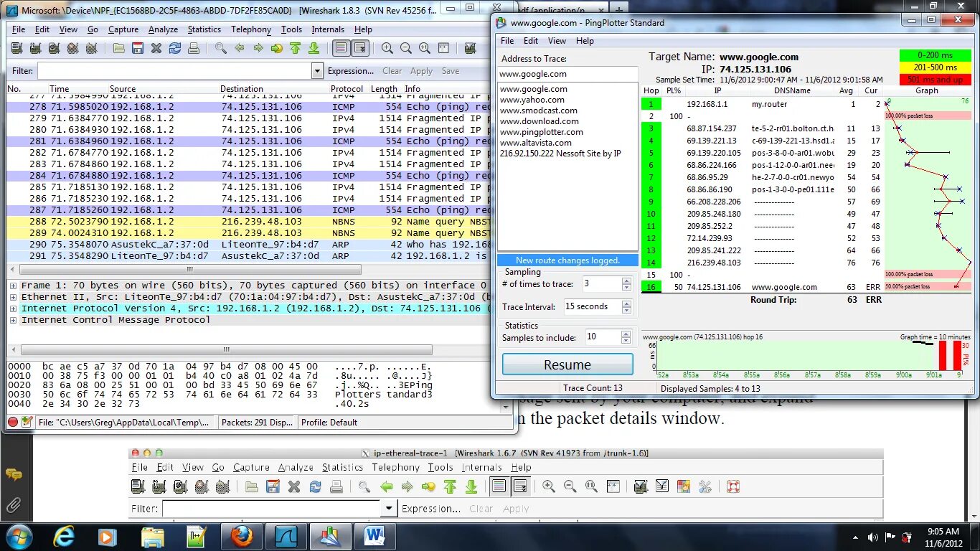Expand the Frame 1 tree node
The image size is (980, 551).
tap(13, 286)
